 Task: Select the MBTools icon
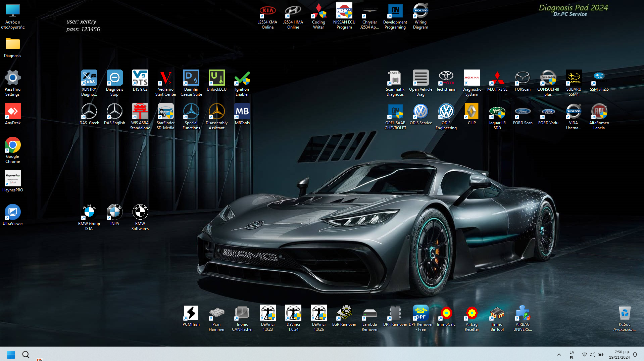[242, 114]
